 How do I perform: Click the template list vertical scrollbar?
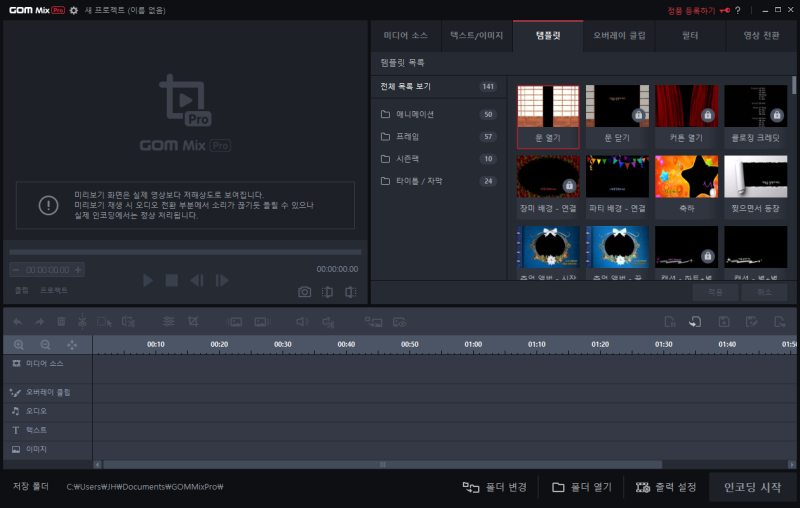click(x=794, y=85)
